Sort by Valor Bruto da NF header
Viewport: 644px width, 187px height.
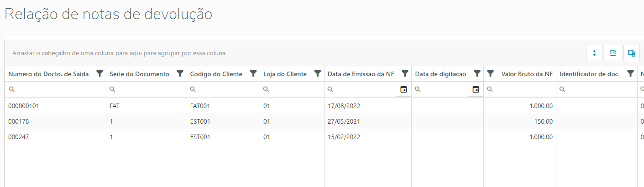pyautogui.click(x=527, y=74)
